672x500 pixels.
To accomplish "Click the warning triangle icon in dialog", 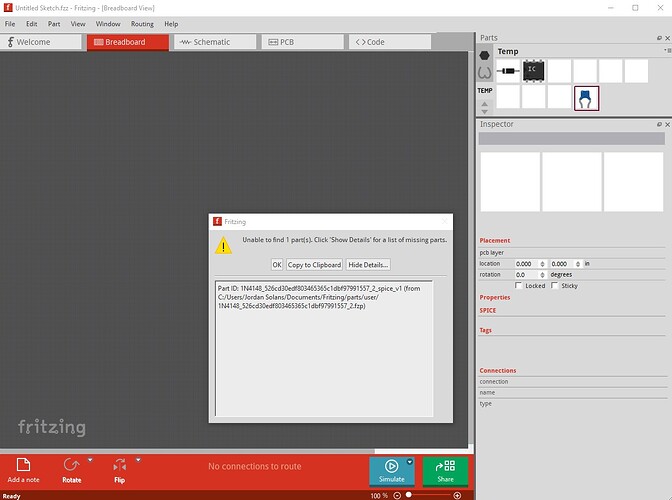I will pyautogui.click(x=223, y=246).
